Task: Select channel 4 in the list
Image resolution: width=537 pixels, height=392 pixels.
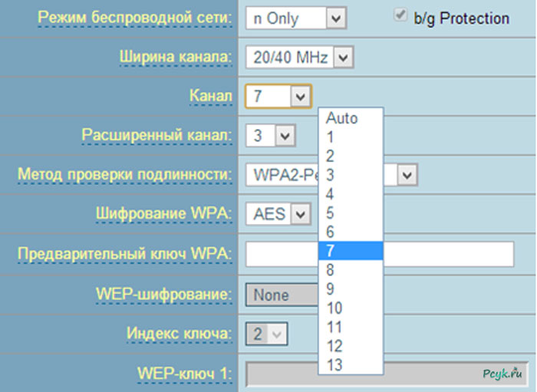Action: [x=351, y=194]
